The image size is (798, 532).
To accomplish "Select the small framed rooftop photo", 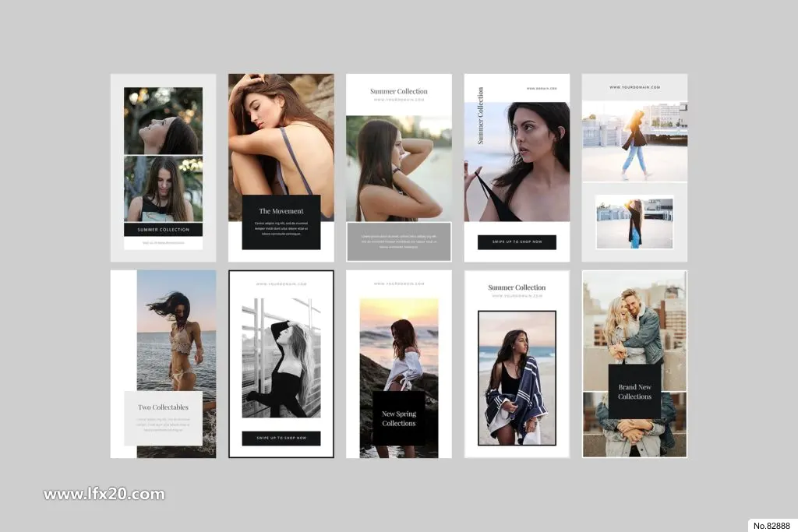I will [x=634, y=222].
